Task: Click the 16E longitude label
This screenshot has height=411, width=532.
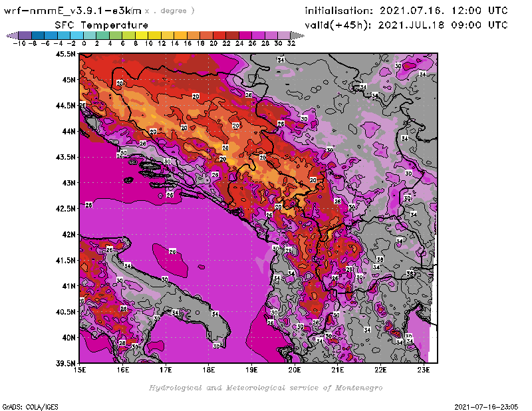Action: coord(123,370)
